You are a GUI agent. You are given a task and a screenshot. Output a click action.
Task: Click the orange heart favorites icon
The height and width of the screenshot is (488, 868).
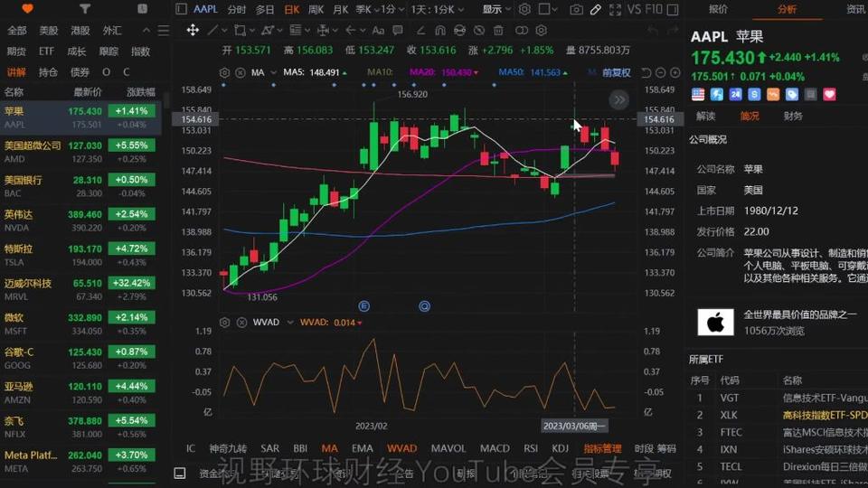tap(27, 8)
